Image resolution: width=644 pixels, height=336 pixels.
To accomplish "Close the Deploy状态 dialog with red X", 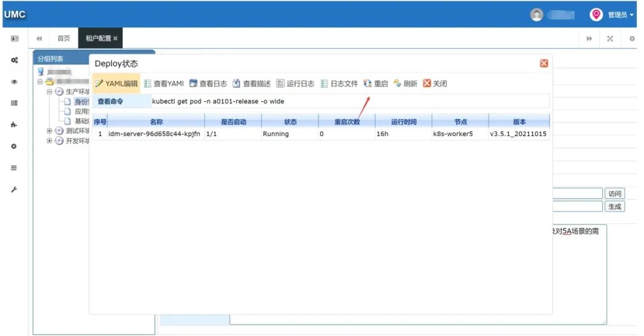I will 544,63.
